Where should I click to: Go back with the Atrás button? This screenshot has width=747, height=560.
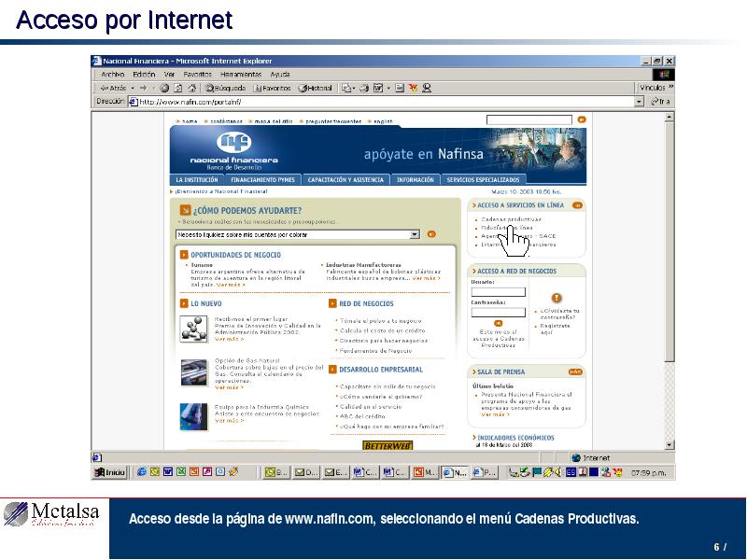113,88
